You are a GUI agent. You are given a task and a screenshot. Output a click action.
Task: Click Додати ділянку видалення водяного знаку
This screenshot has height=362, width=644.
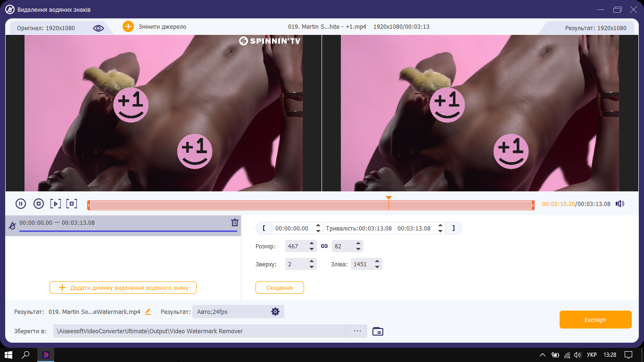123,288
